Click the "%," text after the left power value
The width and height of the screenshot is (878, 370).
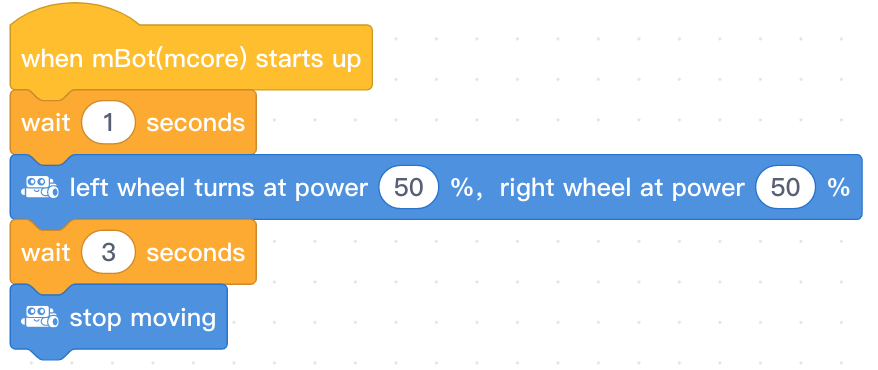coord(466,189)
